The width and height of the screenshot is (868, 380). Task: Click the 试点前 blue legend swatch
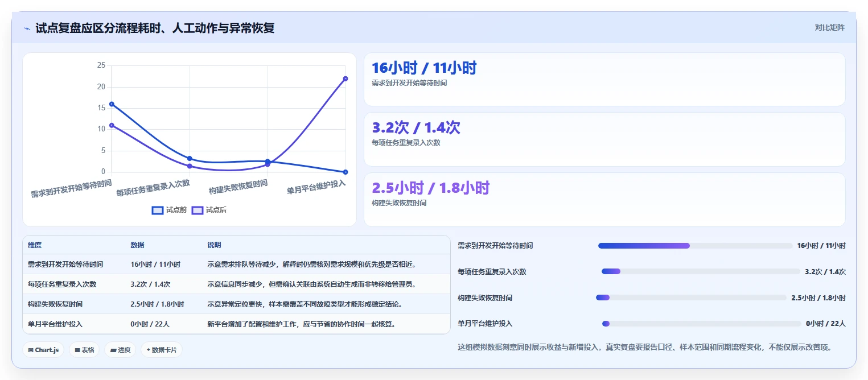158,210
